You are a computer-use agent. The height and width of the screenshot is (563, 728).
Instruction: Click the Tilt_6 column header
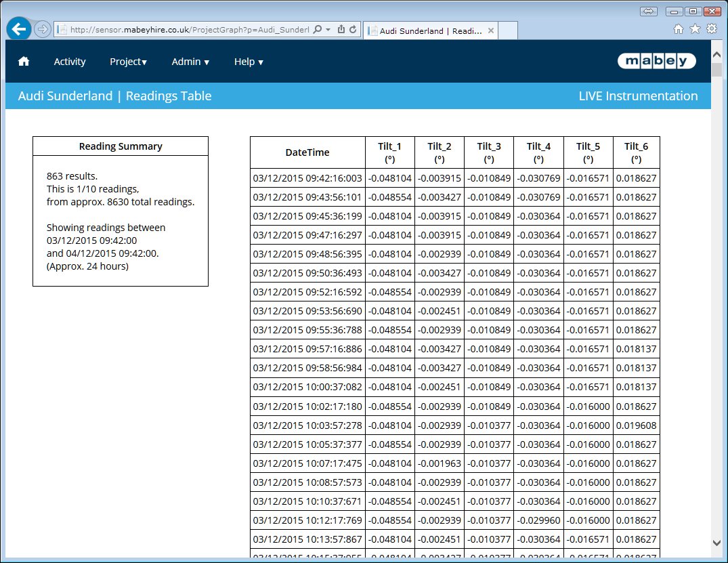coord(636,152)
